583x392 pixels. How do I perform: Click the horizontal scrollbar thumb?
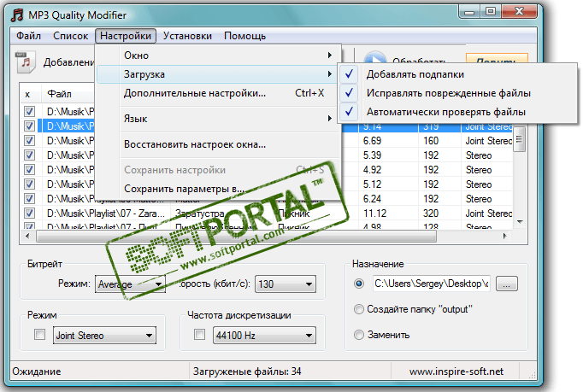pyautogui.click(x=237, y=236)
